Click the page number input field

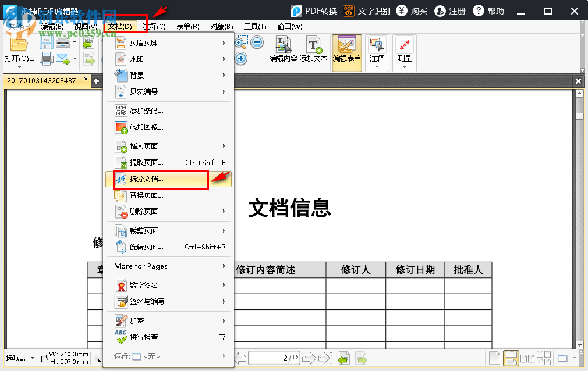click(x=274, y=358)
